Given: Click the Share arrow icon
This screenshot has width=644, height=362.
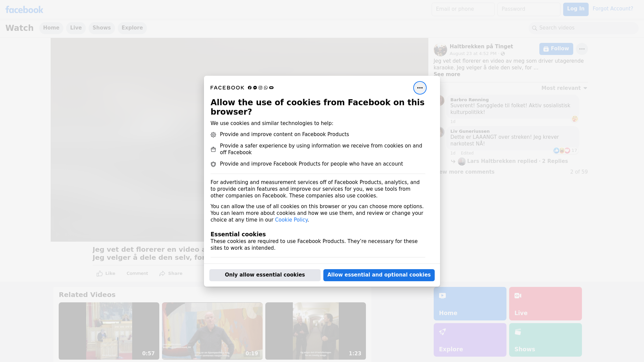Looking at the screenshot, I should 162,274.
